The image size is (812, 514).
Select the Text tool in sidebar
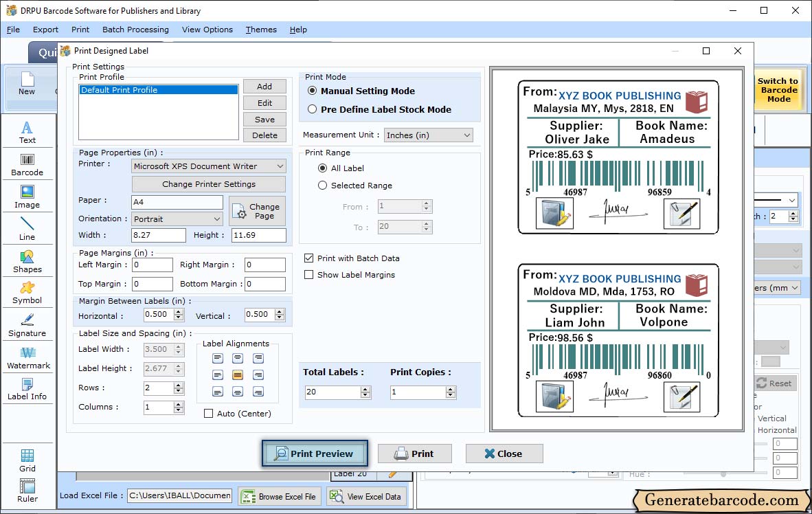(x=27, y=132)
